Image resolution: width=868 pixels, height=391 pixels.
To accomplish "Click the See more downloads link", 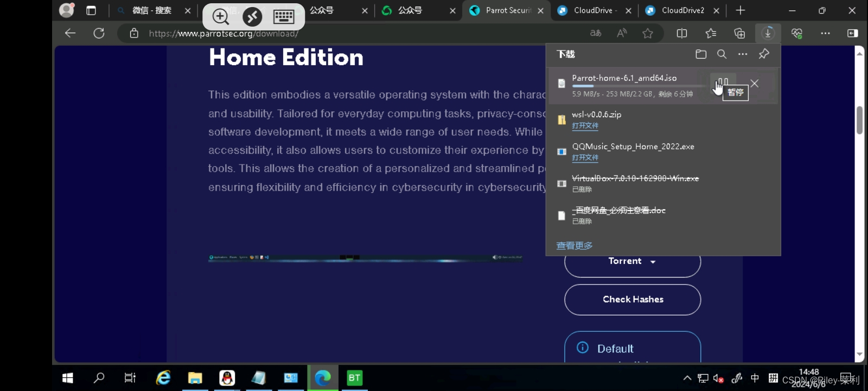I will point(574,245).
